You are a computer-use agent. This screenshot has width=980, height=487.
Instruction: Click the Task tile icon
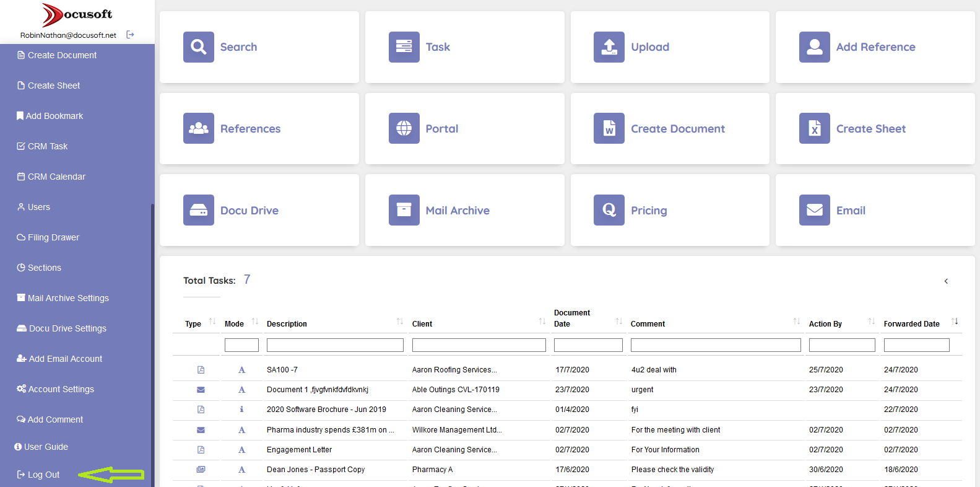coord(404,47)
